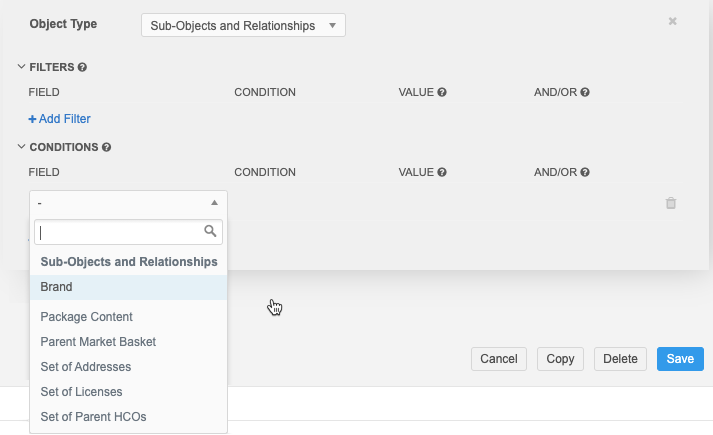Close the dialog with the X icon
The height and width of the screenshot is (435, 713).
coord(673,21)
